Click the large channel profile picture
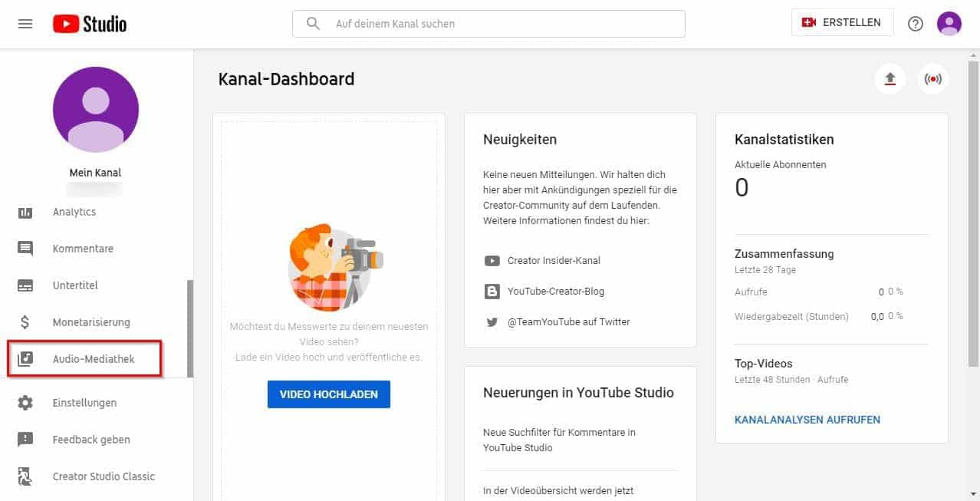This screenshot has width=980, height=501. pos(96,109)
